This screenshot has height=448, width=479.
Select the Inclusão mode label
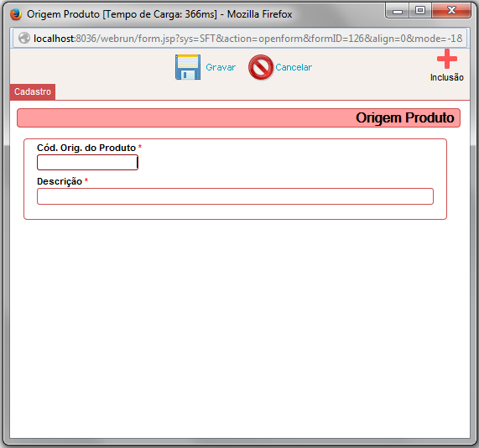pyautogui.click(x=447, y=77)
